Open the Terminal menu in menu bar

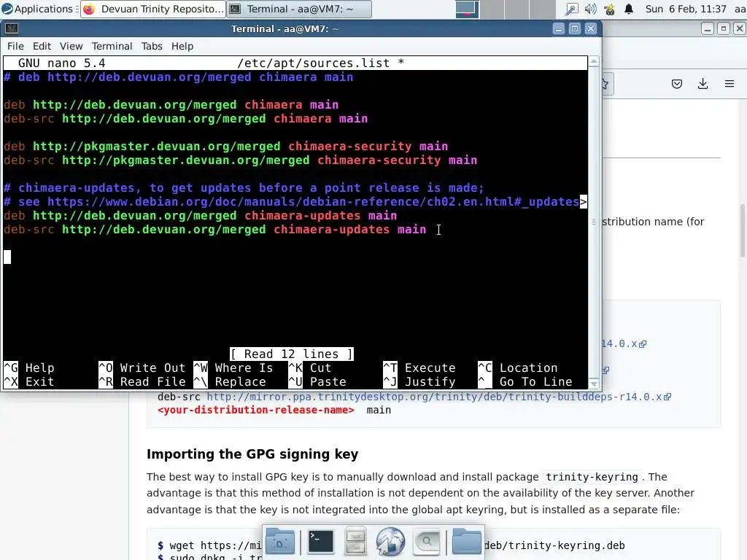(112, 46)
